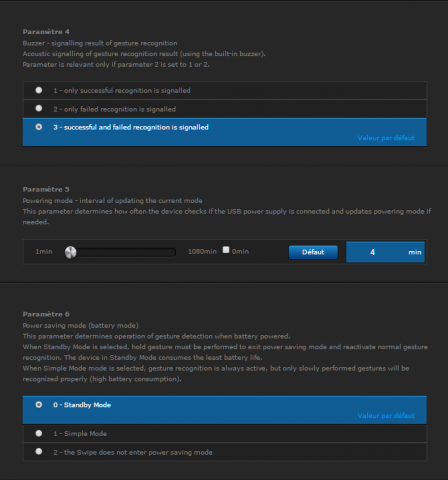Select radio '1 - only successful recognition is signalled'
The image size is (448, 480).
point(39,90)
